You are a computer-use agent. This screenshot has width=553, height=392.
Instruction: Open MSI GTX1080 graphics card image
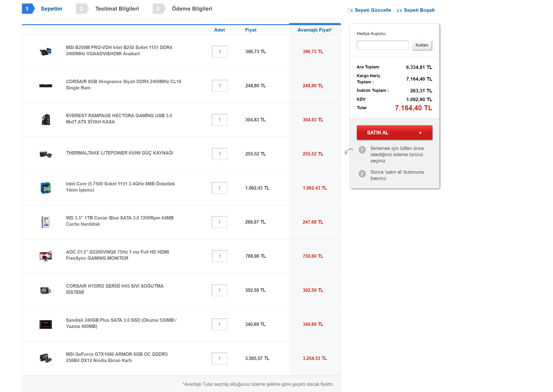pyautogui.click(x=46, y=358)
